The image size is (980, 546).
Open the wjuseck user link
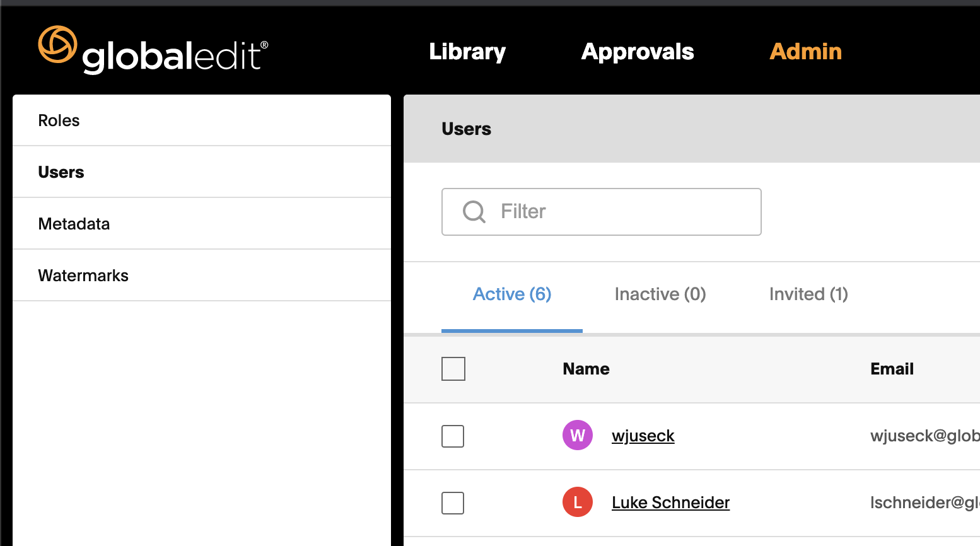[x=643, y=436]
